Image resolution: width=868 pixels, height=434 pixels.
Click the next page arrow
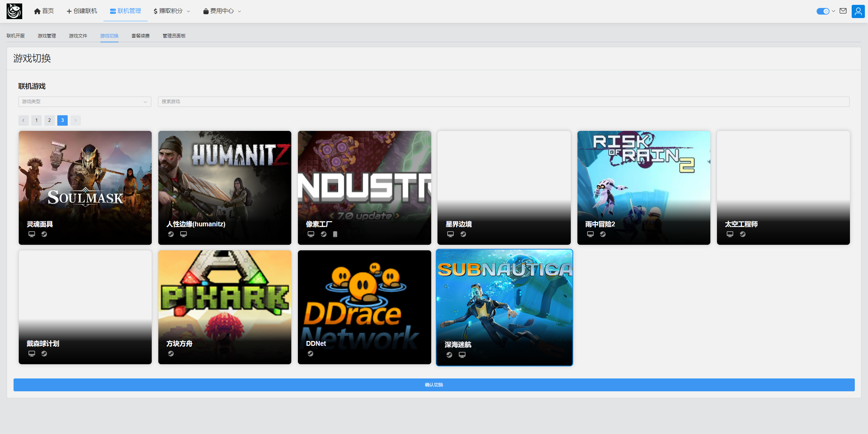click(x=75, y=120)
